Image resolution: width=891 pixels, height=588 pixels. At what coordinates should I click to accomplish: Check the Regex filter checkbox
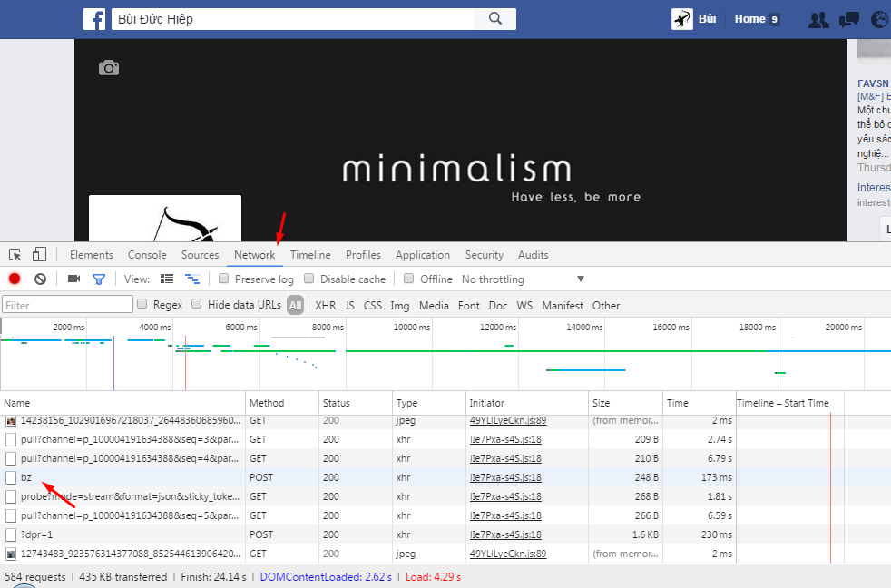142,304
